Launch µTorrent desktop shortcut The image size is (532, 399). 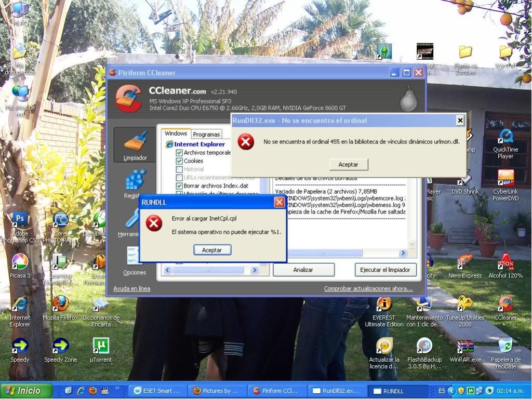pyautogui.click(x=101, y=350)
